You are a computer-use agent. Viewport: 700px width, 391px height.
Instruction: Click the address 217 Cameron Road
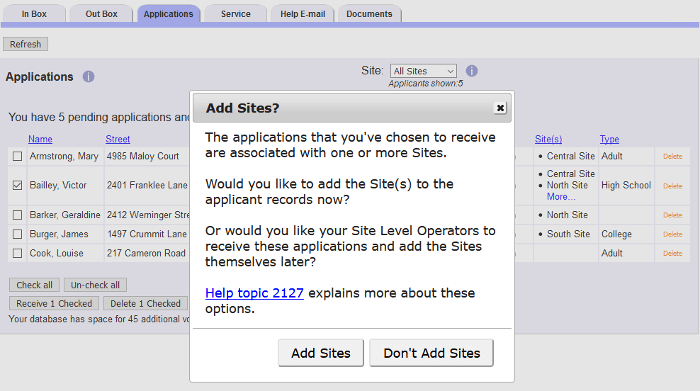[x=146, y=253]
